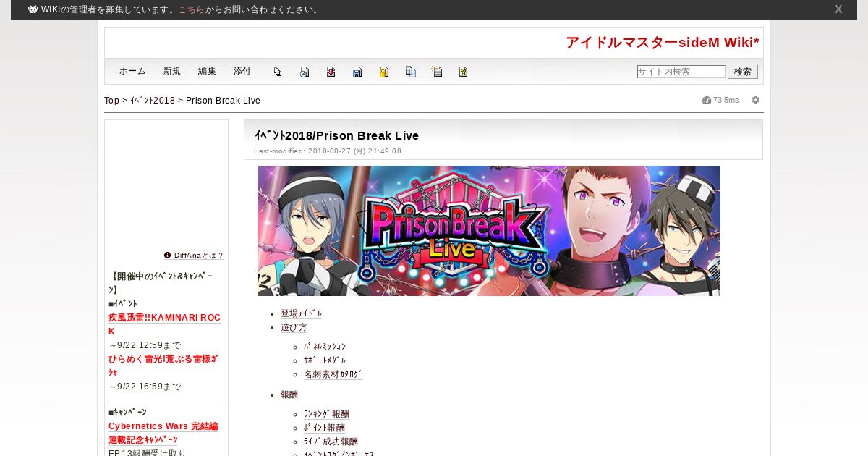Jump to 遊び方 section
Image resolution: width=868 pixels, height=456 pixels.
point(294,327)
